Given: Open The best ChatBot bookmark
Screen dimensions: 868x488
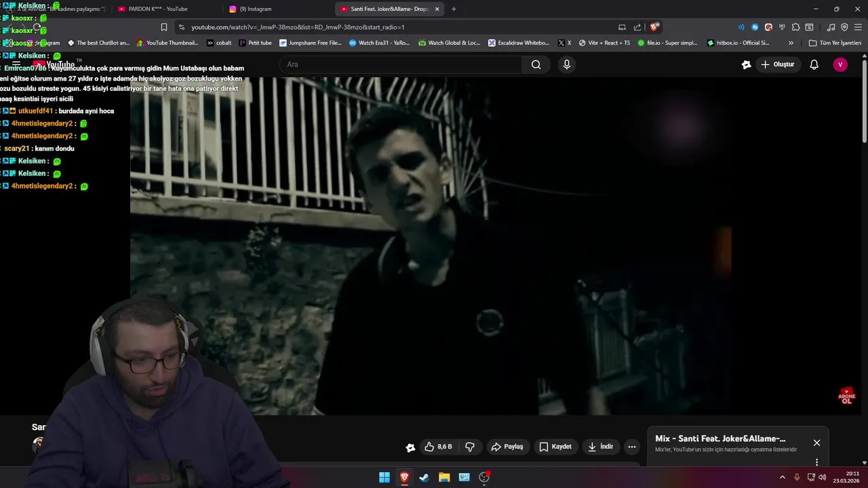Looking at the screenshot, I should tap(98, 43).
